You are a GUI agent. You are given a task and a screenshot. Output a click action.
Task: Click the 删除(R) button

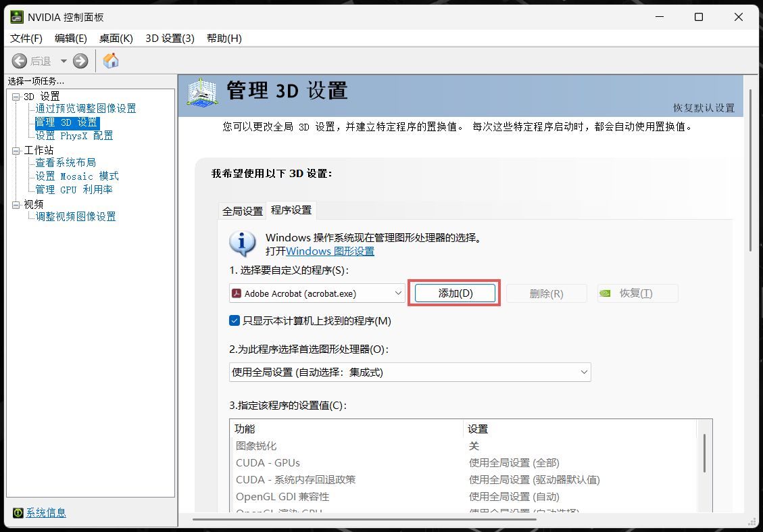click(547, 293)
